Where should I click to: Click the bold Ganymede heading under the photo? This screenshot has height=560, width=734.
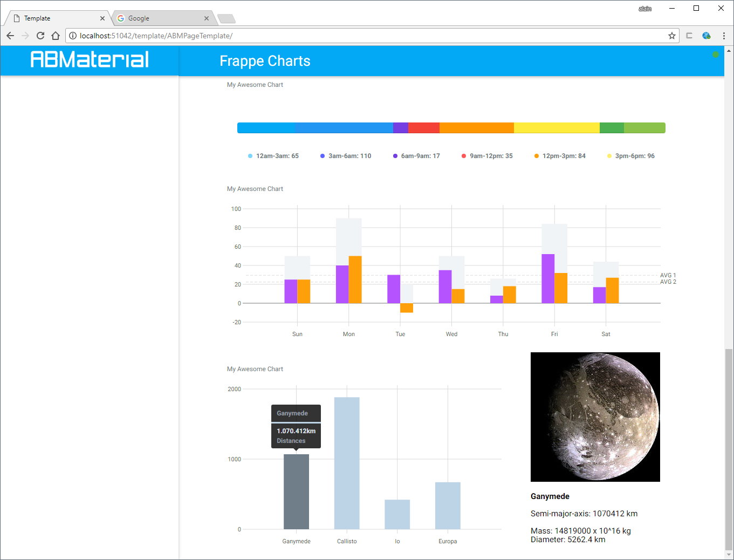click(x=550, y=496)
